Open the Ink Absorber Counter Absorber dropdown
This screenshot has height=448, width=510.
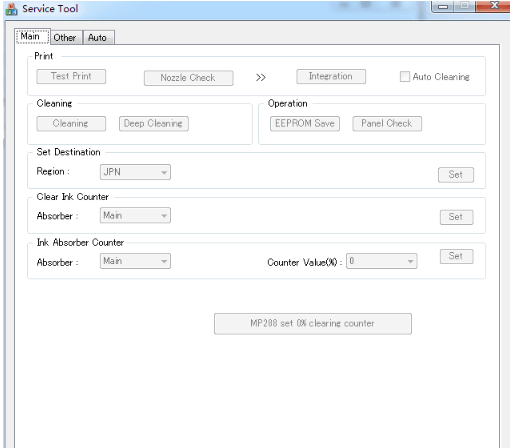135,261
